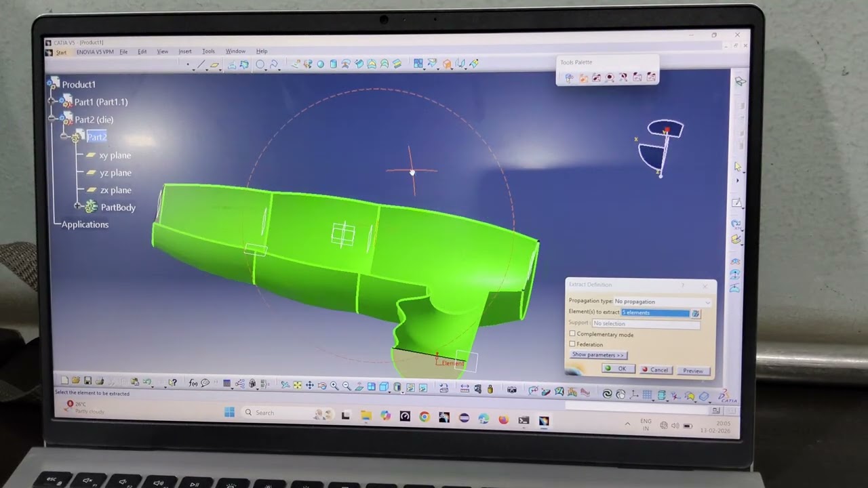Click the first icon in Tools Palette
The height and width of the screenshot is (488, 868).
tap(569, 78)
